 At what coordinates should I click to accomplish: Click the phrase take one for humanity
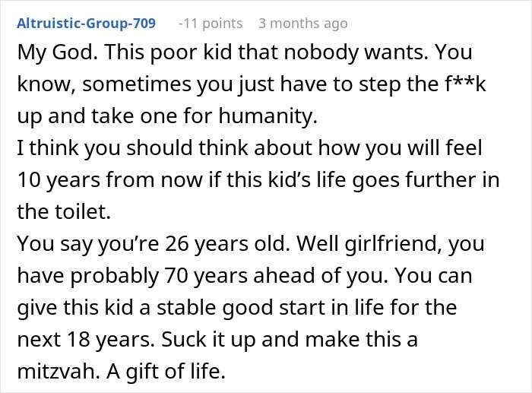[204, 116]
